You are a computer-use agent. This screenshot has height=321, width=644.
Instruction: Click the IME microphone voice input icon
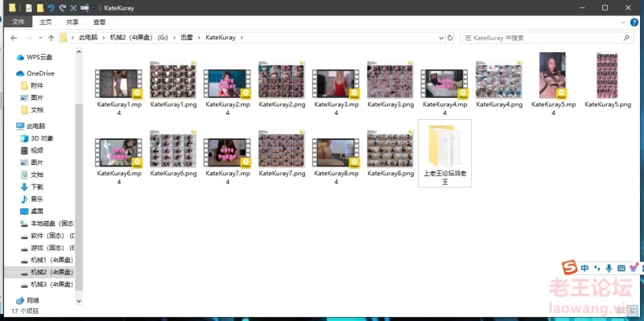[609, 269]
